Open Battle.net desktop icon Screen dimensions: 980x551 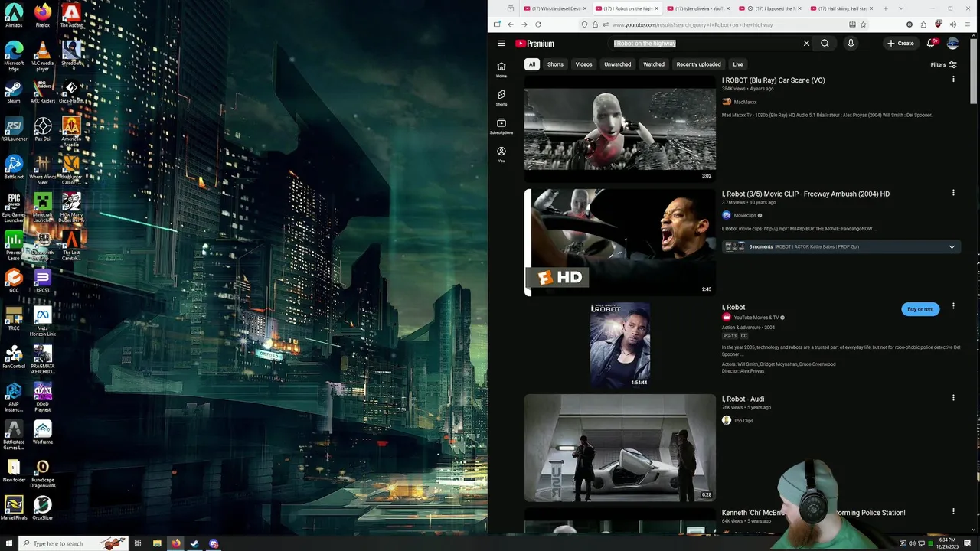[x=14, y=168]
